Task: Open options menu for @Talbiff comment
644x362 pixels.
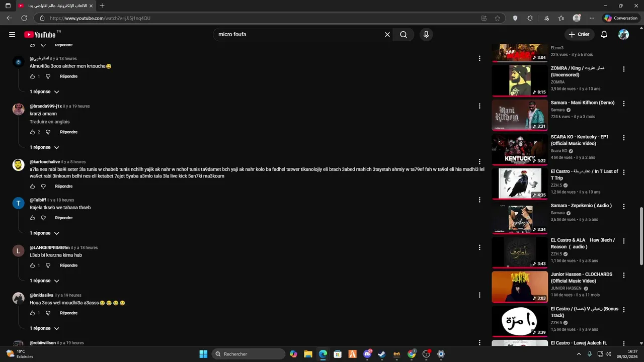Action: (x=479, y=200)
